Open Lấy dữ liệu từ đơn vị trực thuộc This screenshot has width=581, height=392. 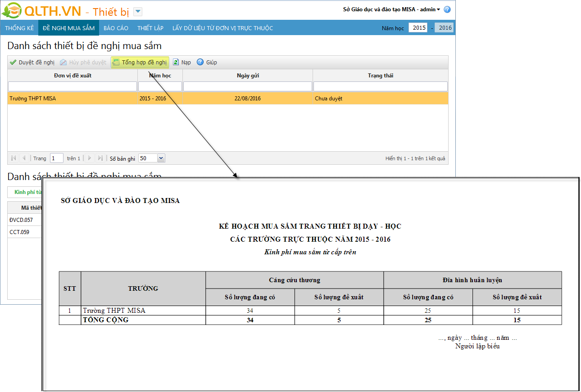tap(222, 28)
